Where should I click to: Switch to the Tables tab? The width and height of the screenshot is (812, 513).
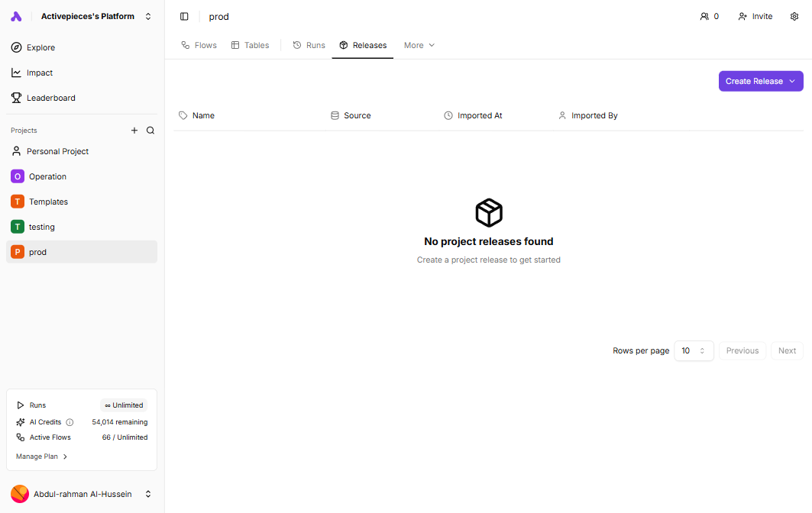pos(250,45)
